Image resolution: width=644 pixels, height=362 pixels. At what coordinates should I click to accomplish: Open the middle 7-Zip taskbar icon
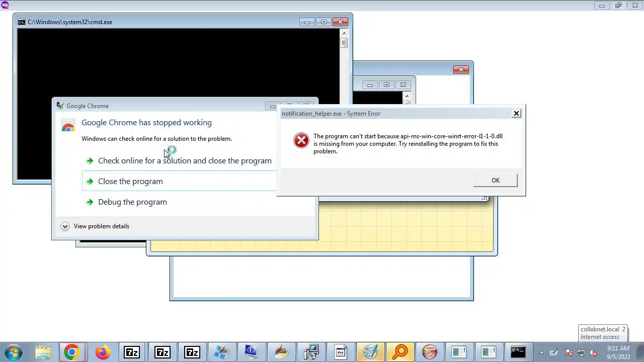(x=162, y=352)
